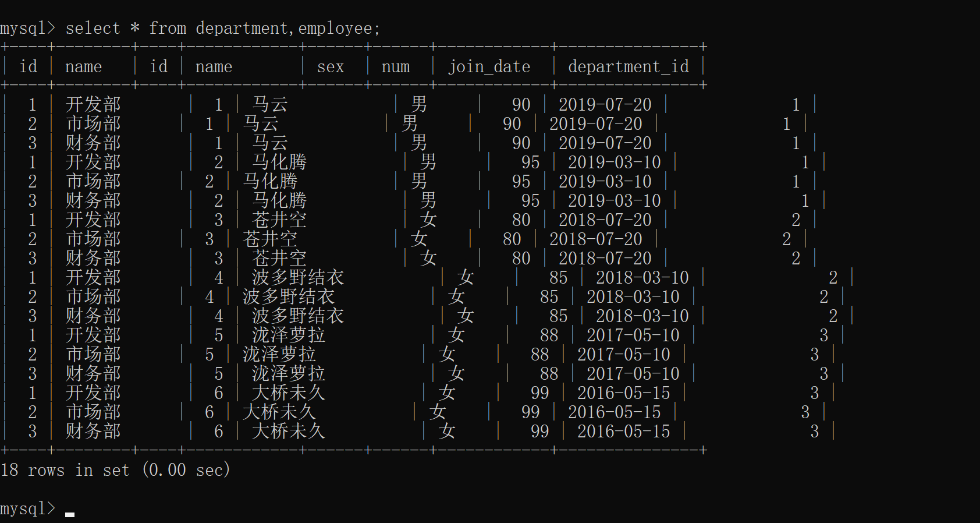
Task: Select 苍井空 in the 开发部 row
Action: 279,220
